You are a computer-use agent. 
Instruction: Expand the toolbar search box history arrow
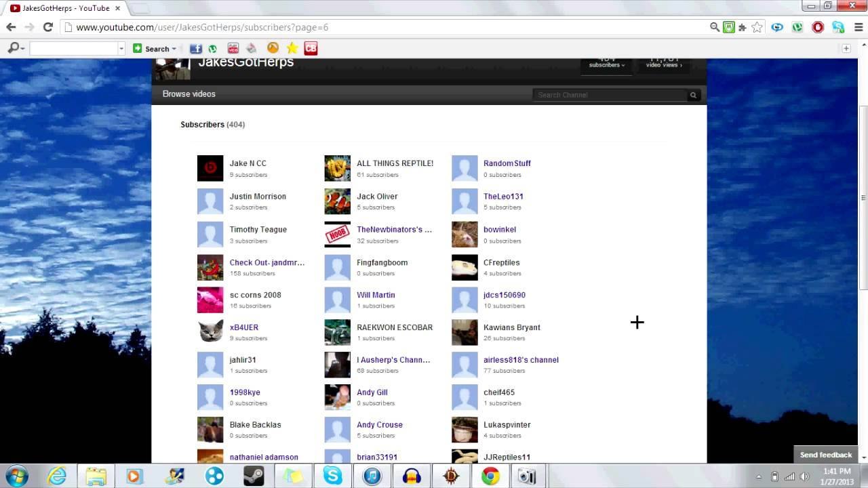[121, 49]
